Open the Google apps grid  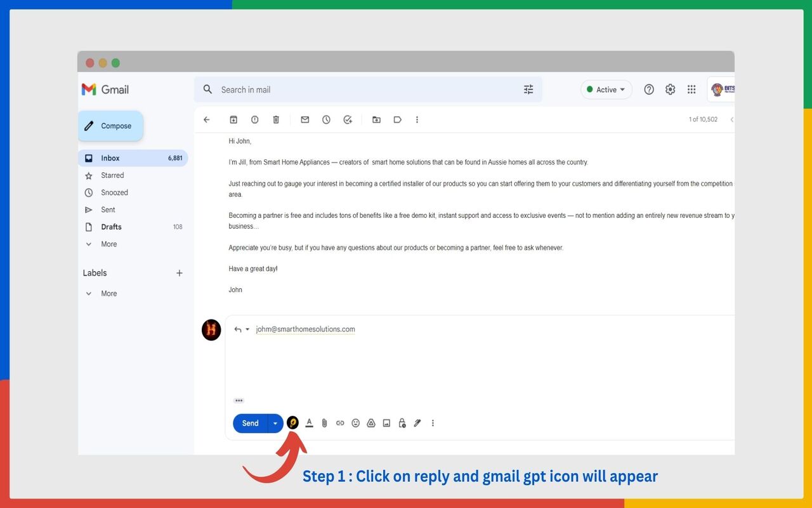tap(691, 90)
